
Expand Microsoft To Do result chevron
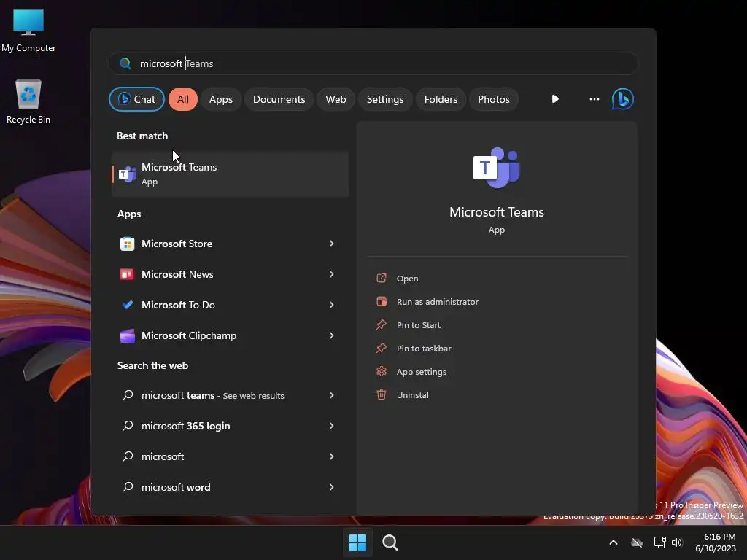332,305
